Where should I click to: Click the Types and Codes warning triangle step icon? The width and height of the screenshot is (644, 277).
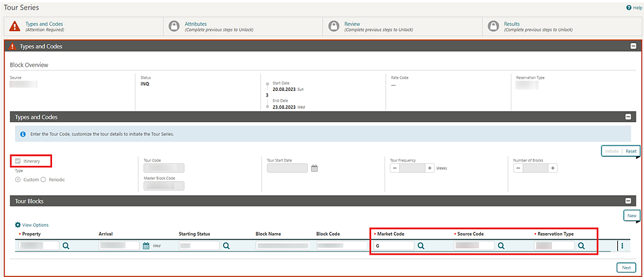(15, 26)
